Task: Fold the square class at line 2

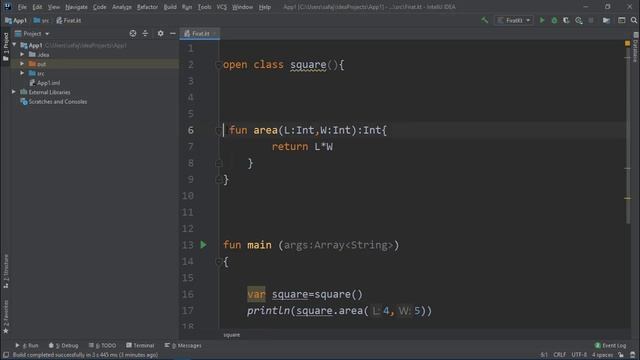Action: tap(218, 64)
